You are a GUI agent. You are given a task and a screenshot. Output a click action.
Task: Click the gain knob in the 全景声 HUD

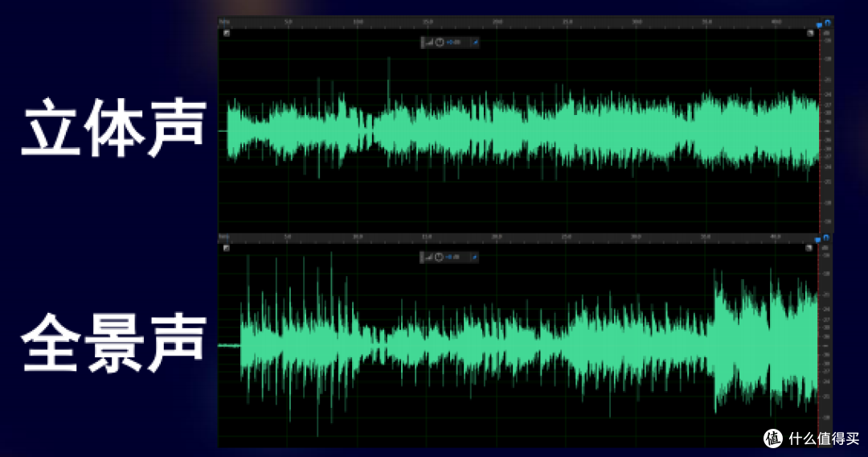coord(439,257)
